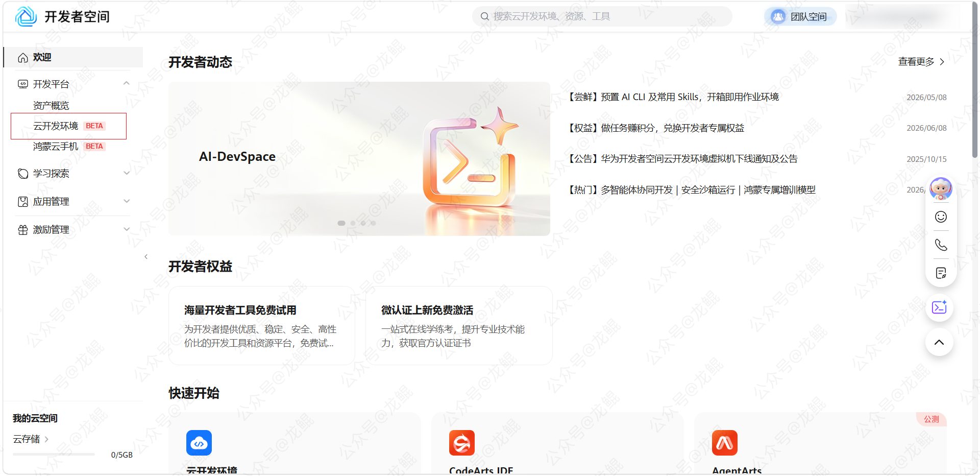This screenshot has width=980, height=476.
Task: Click the 开发者动态 heading
Action: pyautogui.click(x=200, y=62)
